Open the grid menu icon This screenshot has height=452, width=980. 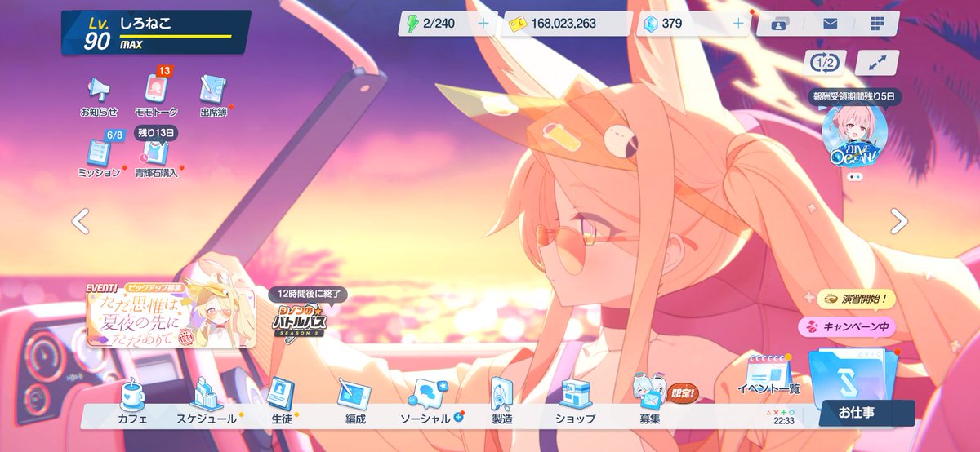(x=878, y=24)
